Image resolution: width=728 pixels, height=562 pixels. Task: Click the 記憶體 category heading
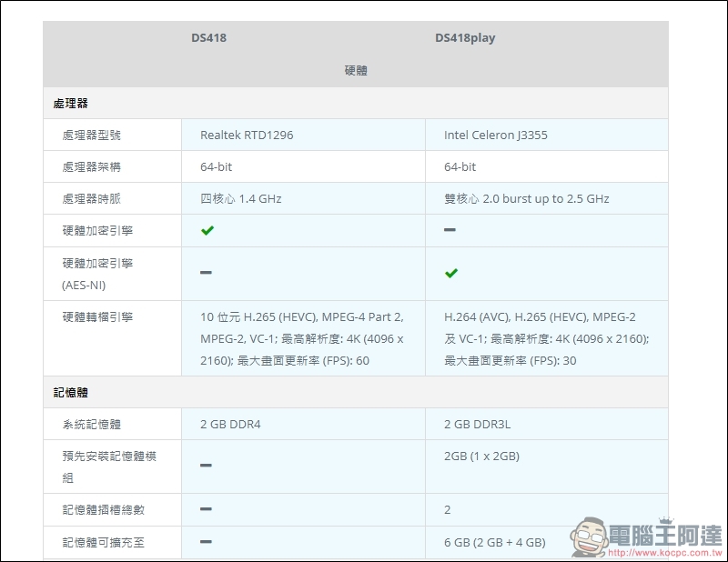pos(71,393)
